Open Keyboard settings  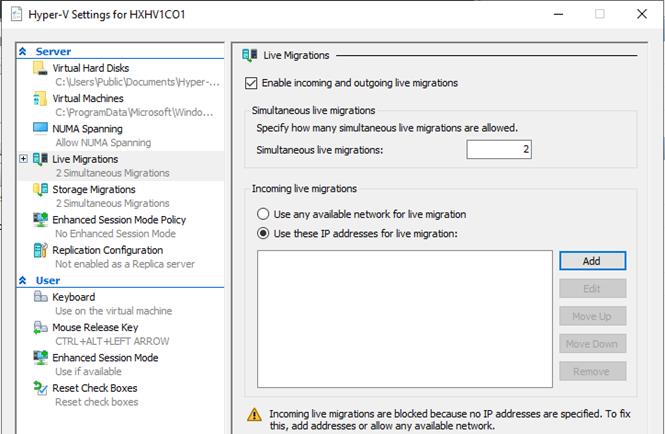[73, 297]
